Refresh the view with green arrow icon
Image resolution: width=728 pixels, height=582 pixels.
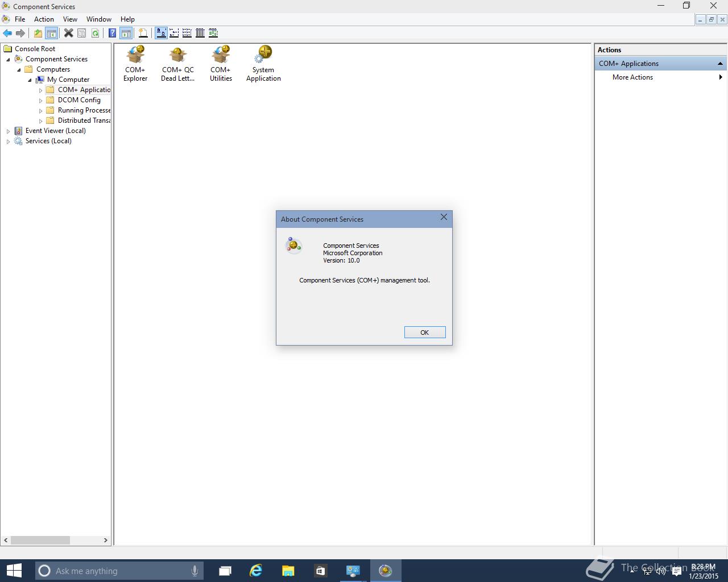coord(95,33)
